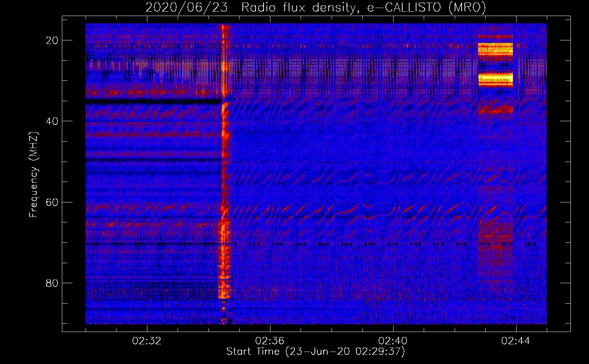Click the 40 MHz frequency tick label
Screen dimensions: 589x364
click(x=52, y=121)
